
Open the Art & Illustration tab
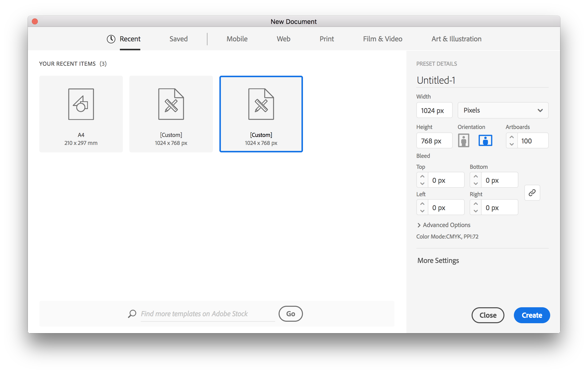tap(456, 39)
